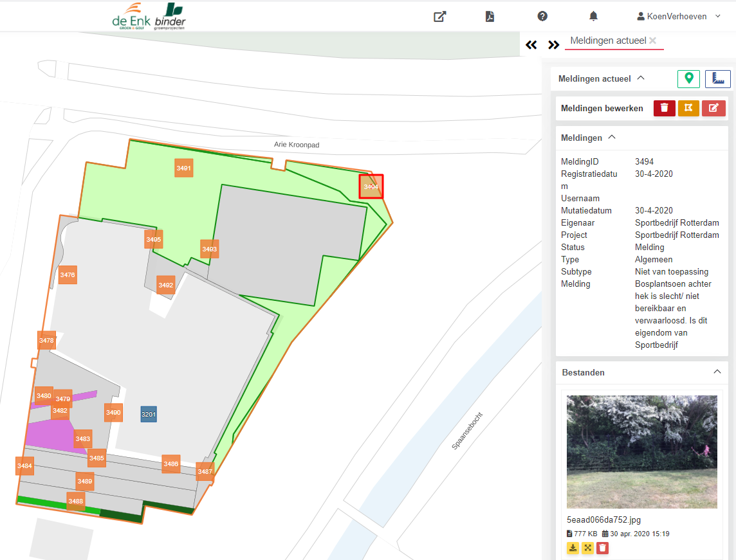This screenshot has width=736, height=560.
Task: Click the PDF export icon
Action: point(490,17)
